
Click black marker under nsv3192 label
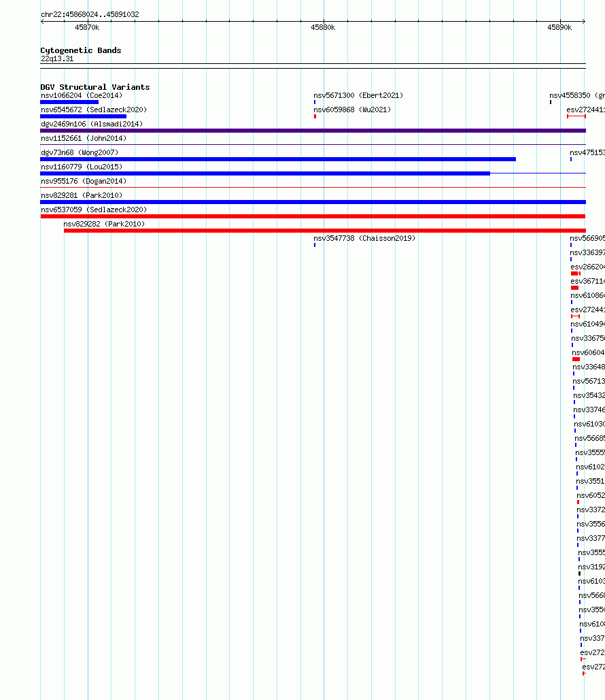580,573
